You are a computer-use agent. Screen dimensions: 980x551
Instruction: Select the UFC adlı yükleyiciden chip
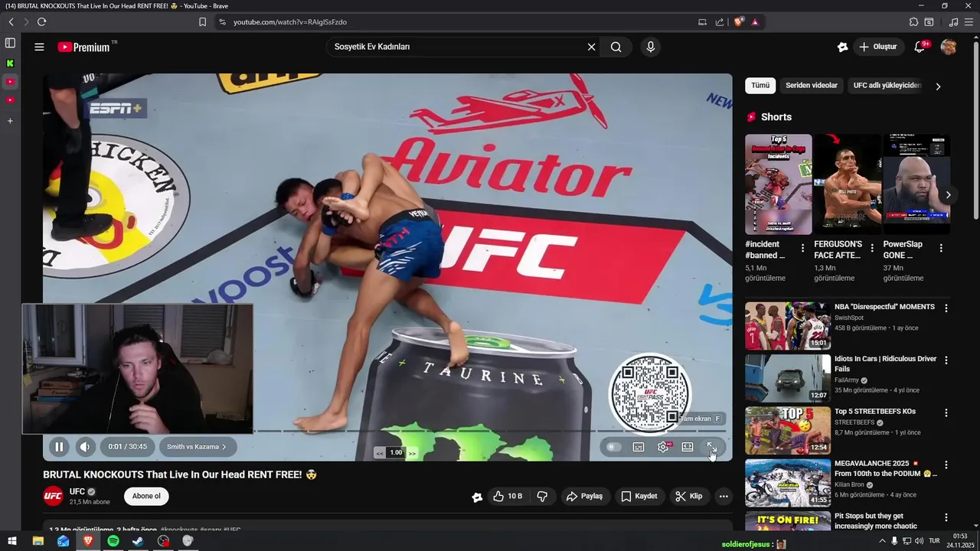(887, 86)
